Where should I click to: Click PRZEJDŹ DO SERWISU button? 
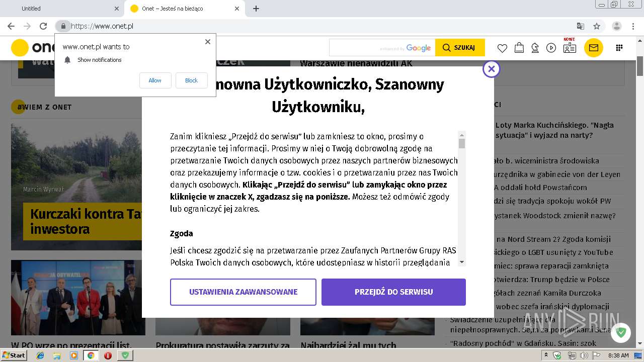(x=393, y=292)
